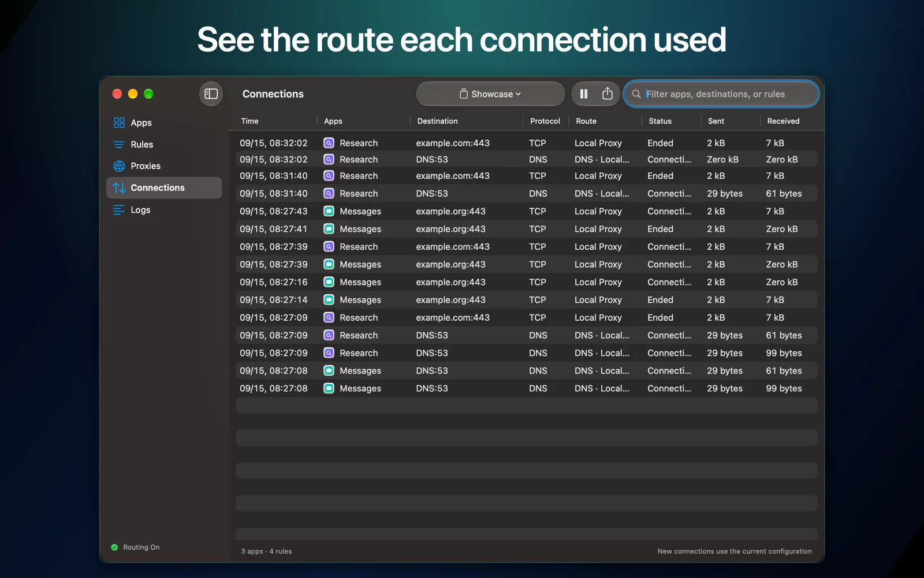Click the green zoom window button
This screenshot has width=924, height=578.
(148, 94)
